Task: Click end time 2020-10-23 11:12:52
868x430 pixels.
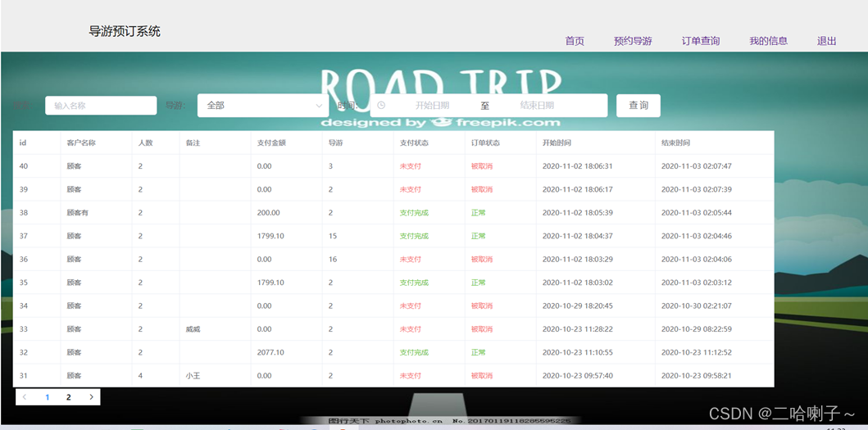Action: click(697, 352)
